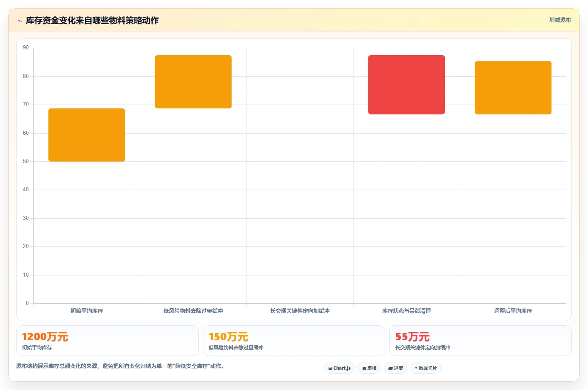Screen dimensions: 588x390
Task: Click the 初始平均库存 waterfall bar
Action: 87,135
